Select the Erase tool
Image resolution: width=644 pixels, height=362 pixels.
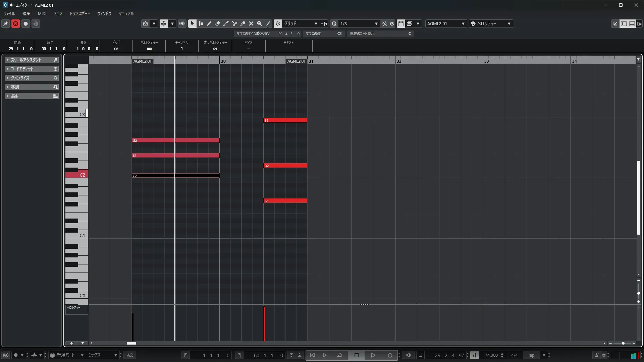217,23
